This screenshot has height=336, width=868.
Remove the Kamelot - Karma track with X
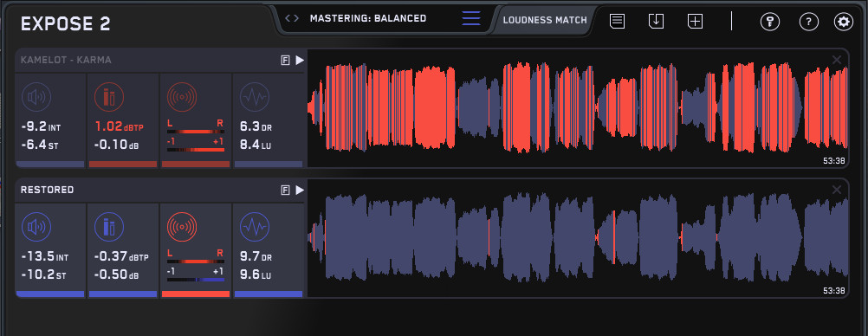(x=837, y=60)
